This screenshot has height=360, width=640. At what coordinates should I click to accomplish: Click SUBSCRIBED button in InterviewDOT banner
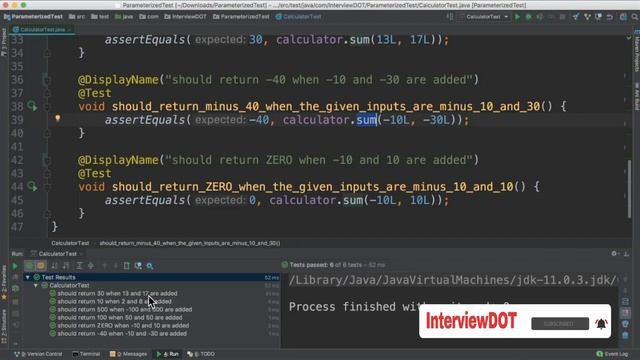[560, 324]
